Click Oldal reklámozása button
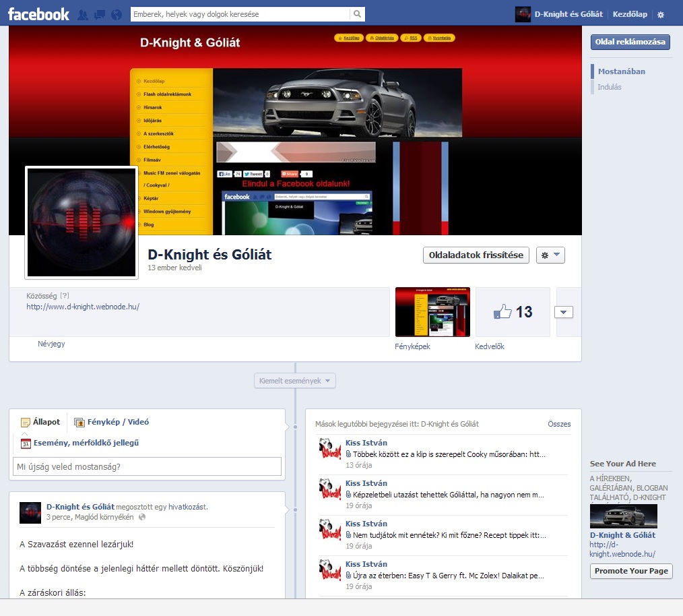The image size is (683, 616). (x=630, y=42)
